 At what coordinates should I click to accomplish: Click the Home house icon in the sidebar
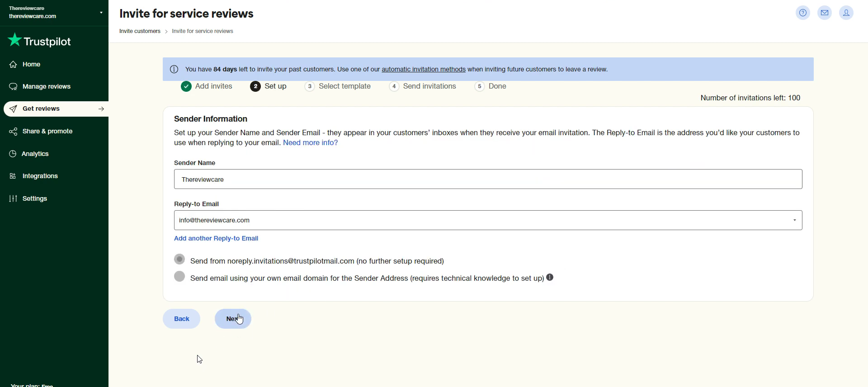[x=13, y=65]
